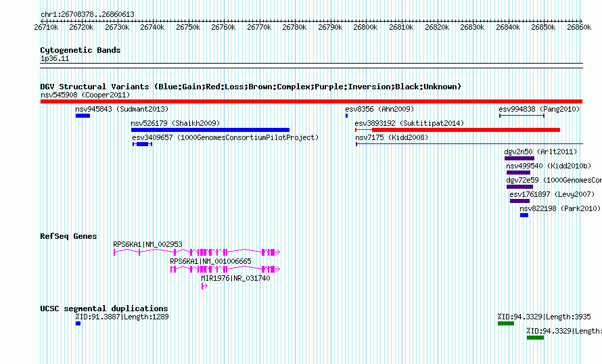Click the blue nsv526179 Shaikh2009 bar
The image size is (602, 364).
coord(210,130)
